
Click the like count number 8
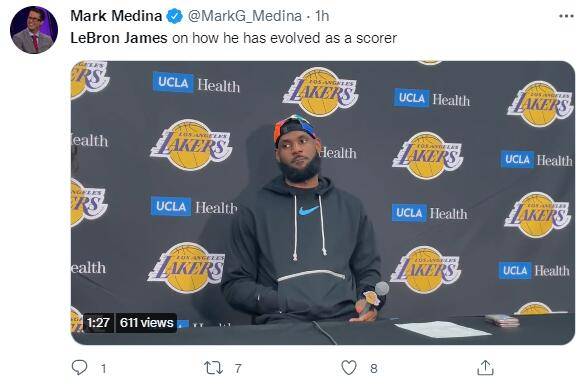[374, 368]
